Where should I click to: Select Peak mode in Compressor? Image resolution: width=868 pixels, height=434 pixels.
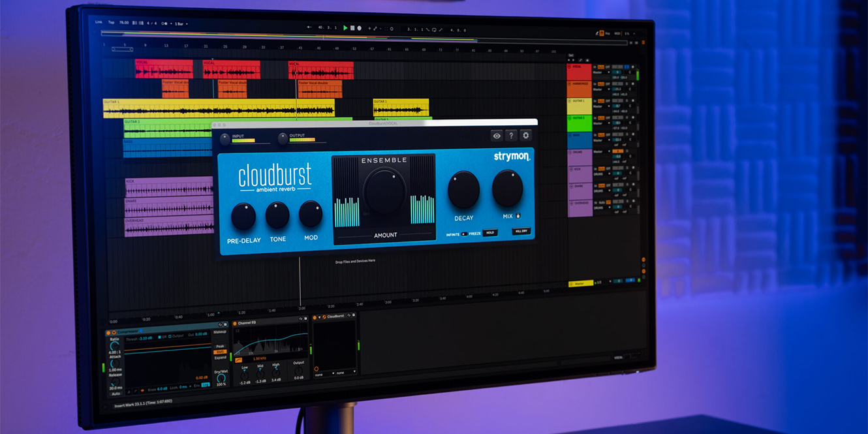[220, 347]
